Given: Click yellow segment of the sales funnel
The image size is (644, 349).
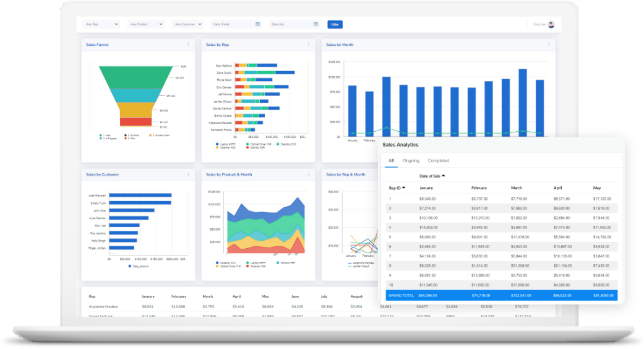Looking at the screenshot, I should point(135,110).
